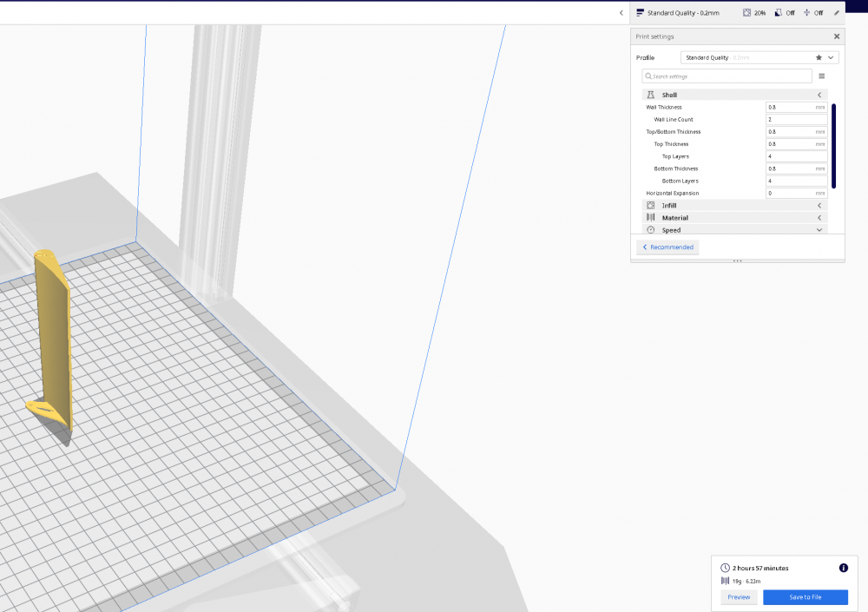Click the Search settings field
Viewport: 868px width, 612px height.
coord(727,76)
